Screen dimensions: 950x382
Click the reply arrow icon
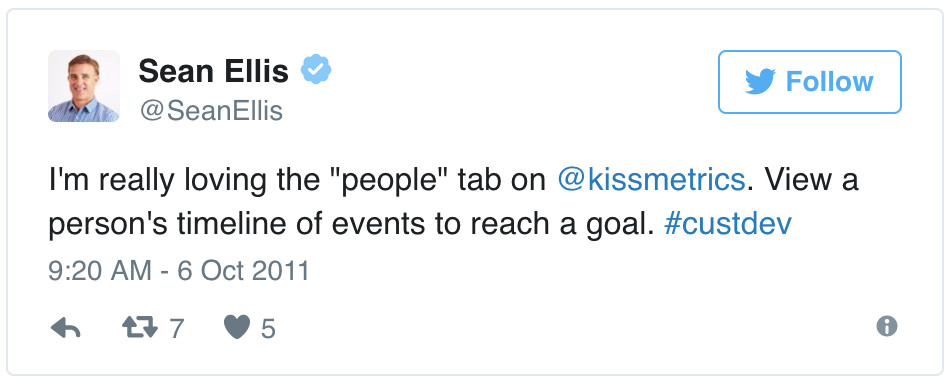(x=65, y=328)
